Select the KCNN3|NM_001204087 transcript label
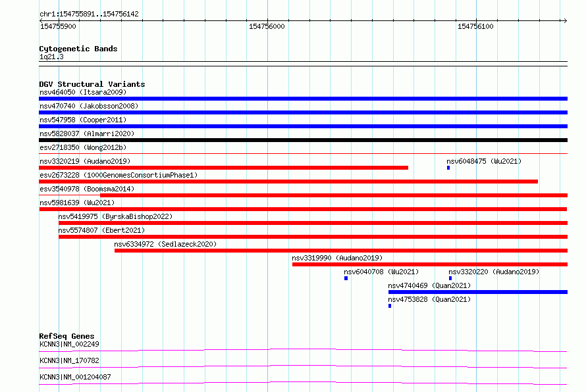This screenshot has height=392, width=586. [75, 377]
